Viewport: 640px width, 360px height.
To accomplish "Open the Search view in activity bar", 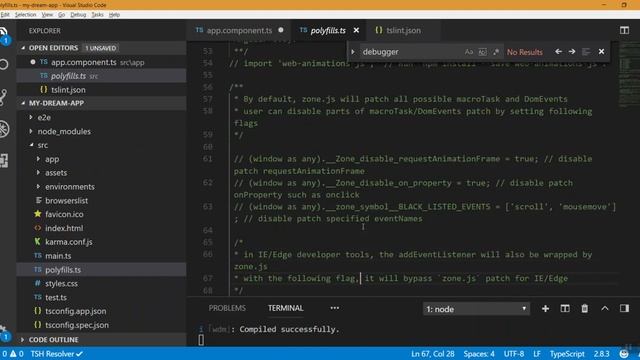I will coord(4,64).
